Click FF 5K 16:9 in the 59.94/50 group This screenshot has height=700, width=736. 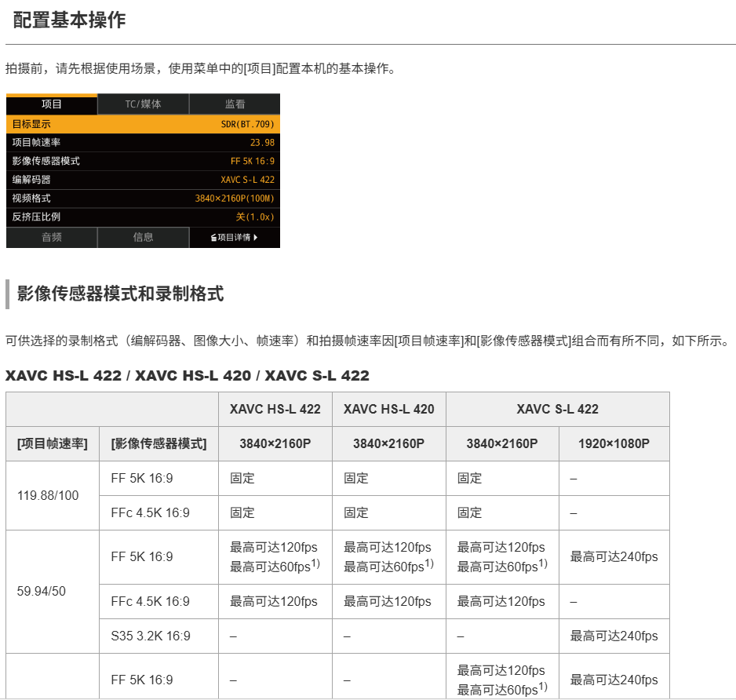coord(158,557)
